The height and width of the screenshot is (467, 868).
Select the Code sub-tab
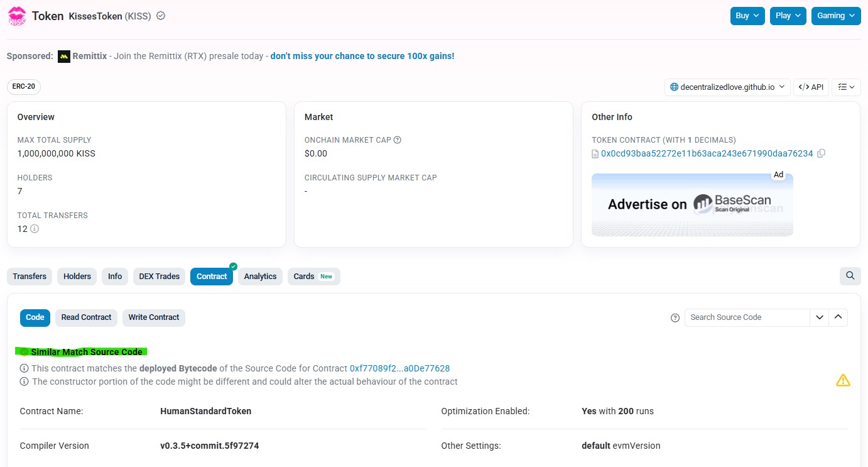point(35,317)
